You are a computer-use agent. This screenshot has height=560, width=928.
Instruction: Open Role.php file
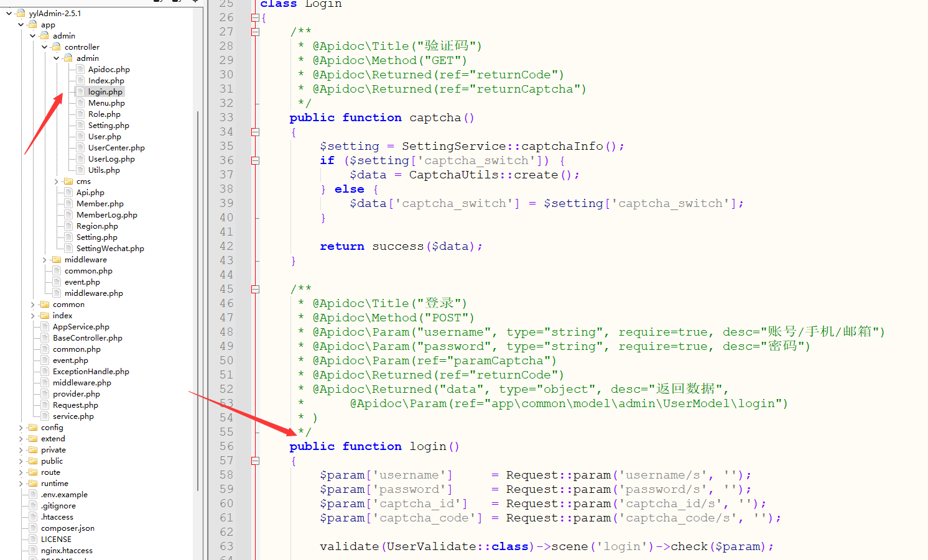pyautogui.click(x=104, y=114)
